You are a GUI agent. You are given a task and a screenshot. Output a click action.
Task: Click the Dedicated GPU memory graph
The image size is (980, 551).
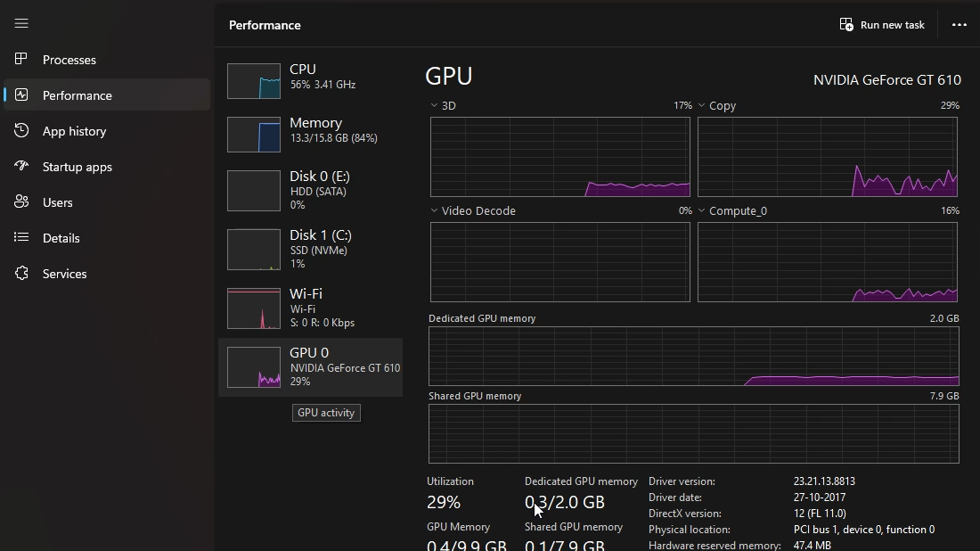694,356
